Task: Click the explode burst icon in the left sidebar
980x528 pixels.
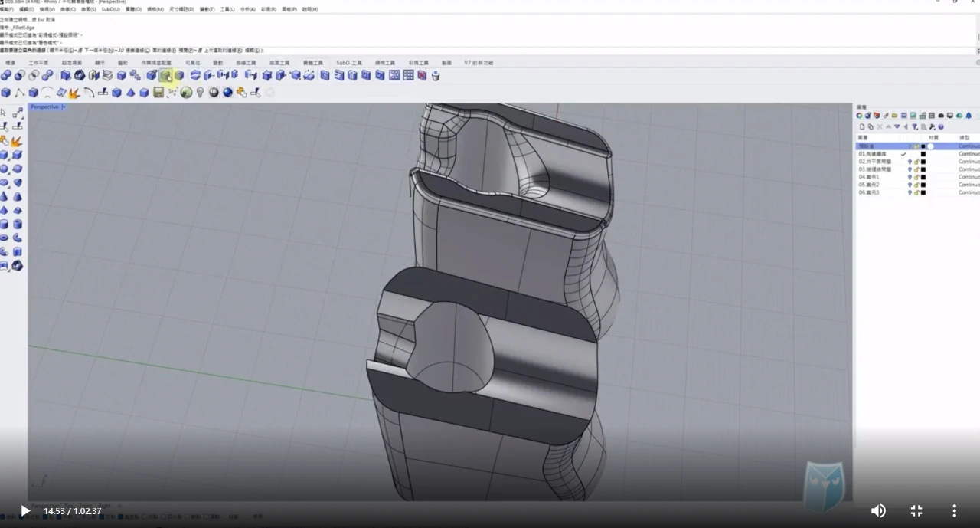Action: pyautogui.click(x=17, y=141)
